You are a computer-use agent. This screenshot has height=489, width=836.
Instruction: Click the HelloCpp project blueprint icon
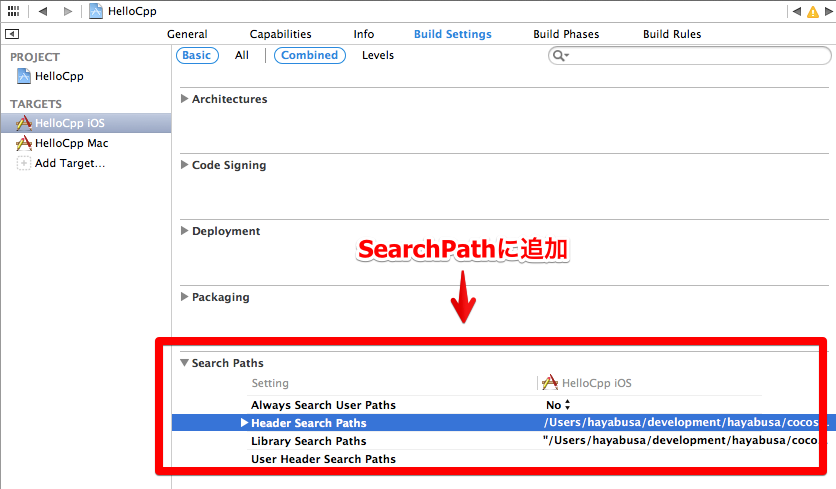pos(24,76)
